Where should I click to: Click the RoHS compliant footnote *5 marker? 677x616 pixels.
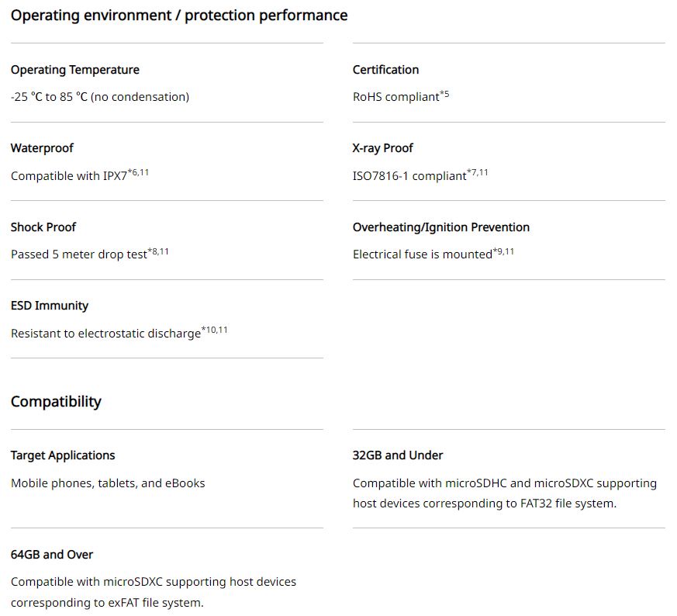click(444, 94)
